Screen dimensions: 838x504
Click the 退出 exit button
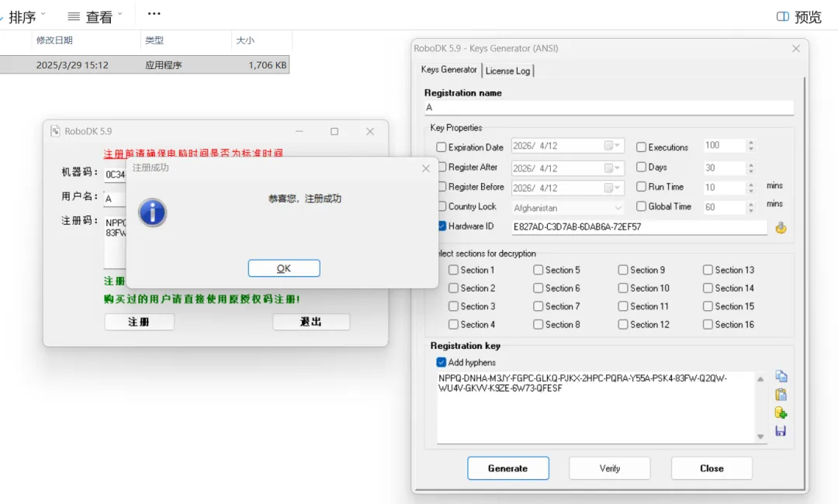pyautogui.click(x=311, y=322)
